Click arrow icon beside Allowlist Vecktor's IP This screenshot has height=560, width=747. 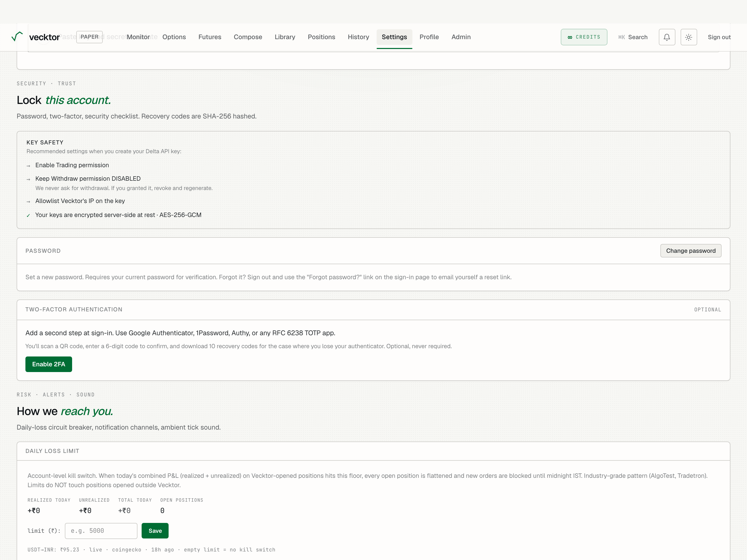(x=28, y=201)
